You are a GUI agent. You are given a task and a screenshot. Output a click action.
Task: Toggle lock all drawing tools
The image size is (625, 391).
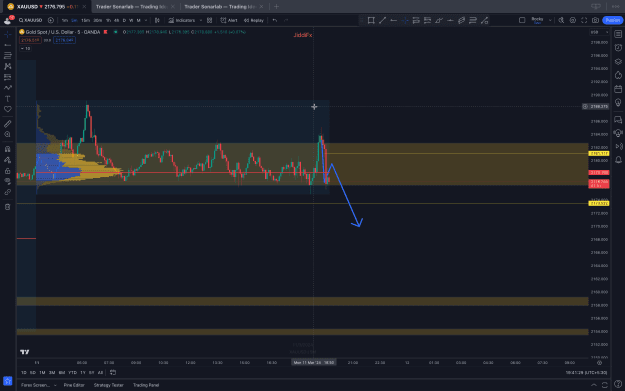[x=8, y=171]
